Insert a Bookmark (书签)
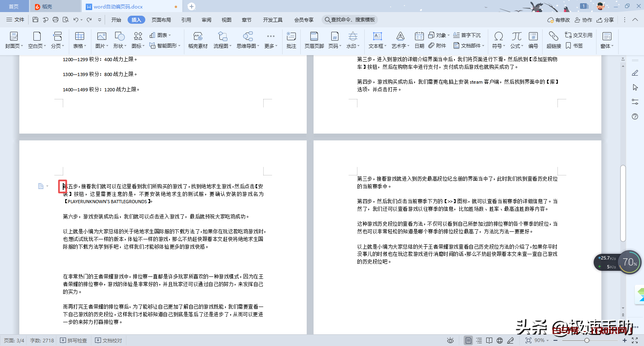 [x=574, y=46]
